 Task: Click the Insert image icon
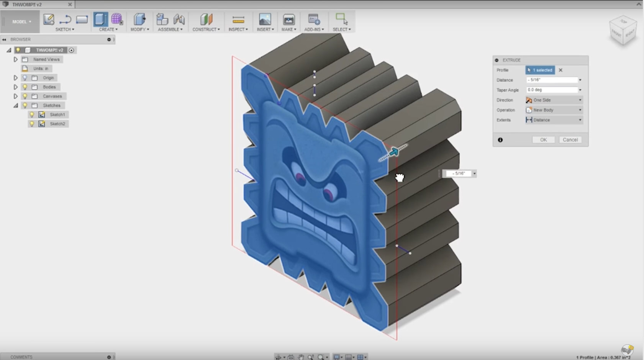tap(265, 19)
